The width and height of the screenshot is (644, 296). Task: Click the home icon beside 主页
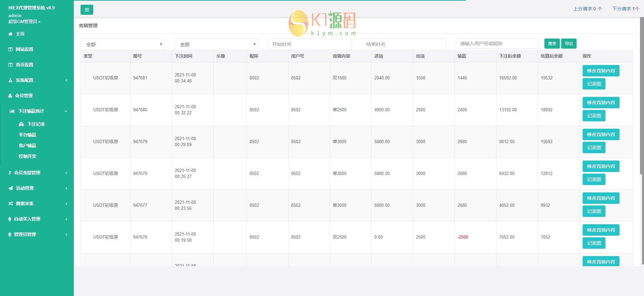tap(10, 34)
